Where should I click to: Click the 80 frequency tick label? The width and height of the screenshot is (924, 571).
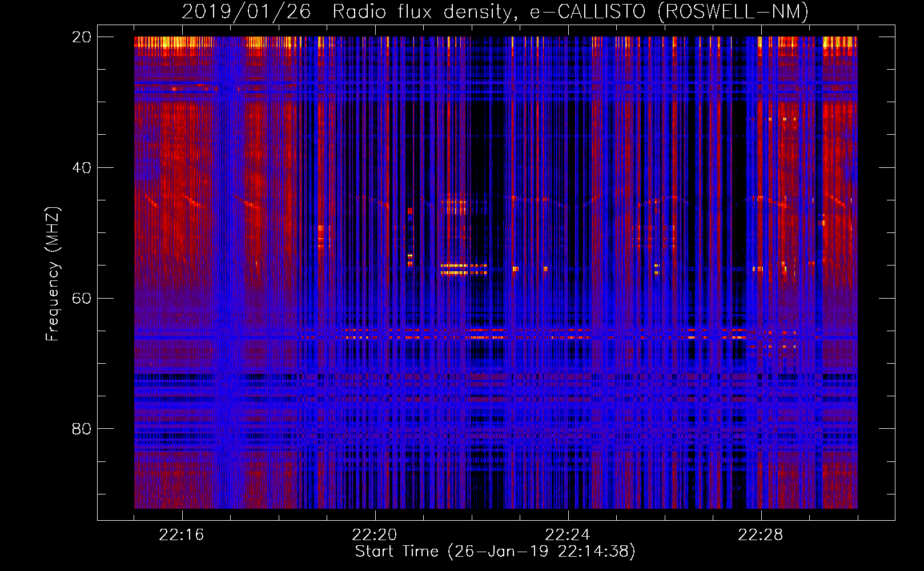82,429
